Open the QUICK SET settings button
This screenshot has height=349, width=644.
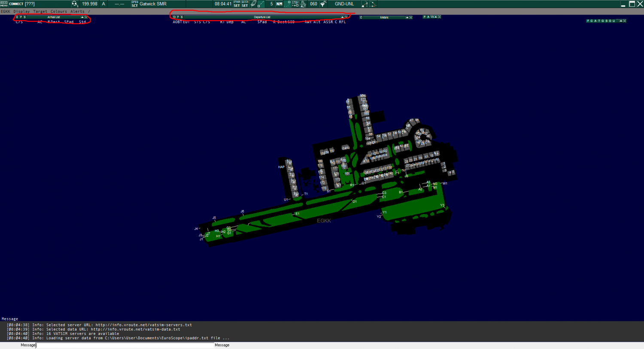[x=245, y=4]
